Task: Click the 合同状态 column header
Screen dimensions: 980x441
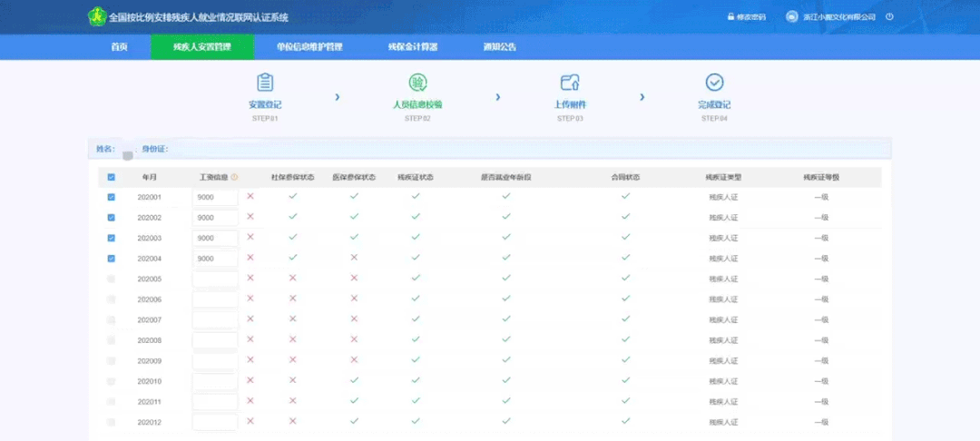Action: pos(625,178)
